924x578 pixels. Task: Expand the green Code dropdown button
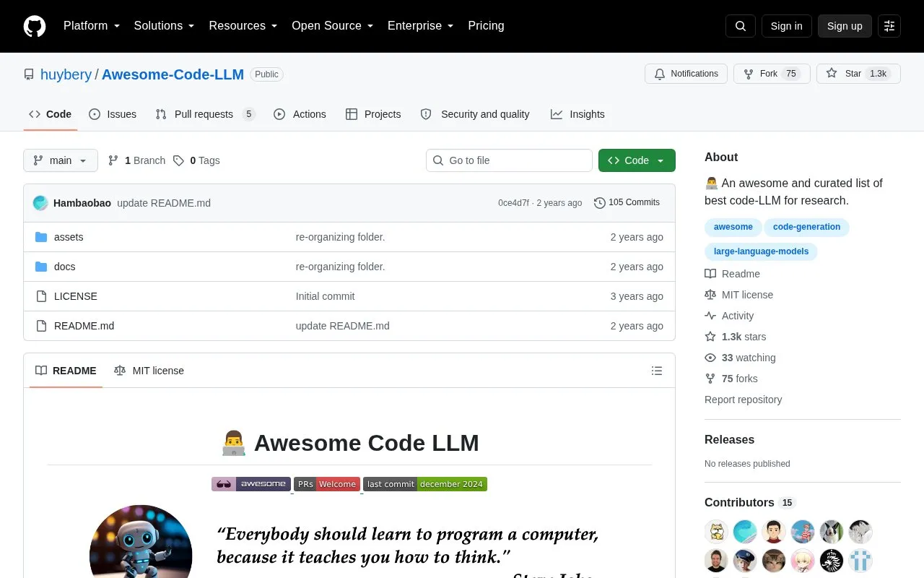coord(637,160)
